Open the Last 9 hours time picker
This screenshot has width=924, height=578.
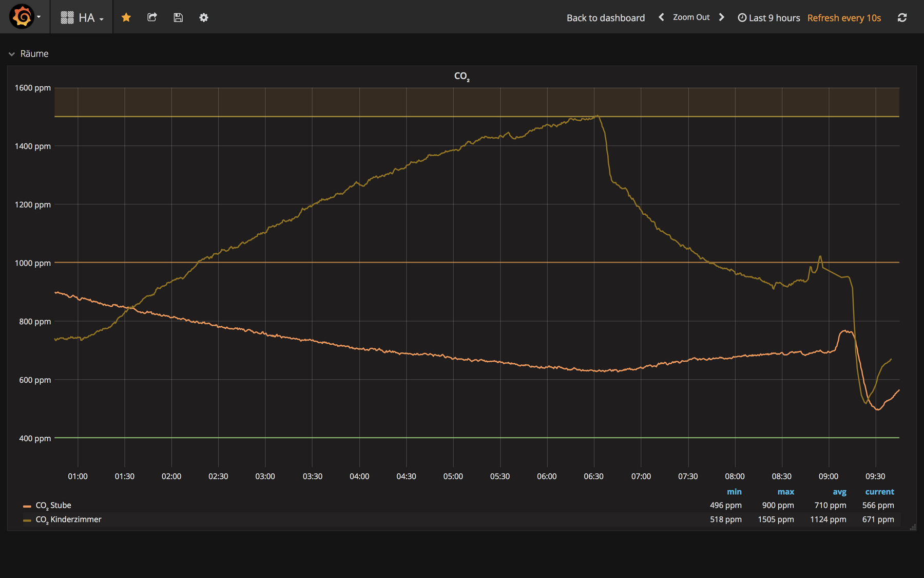768,18
